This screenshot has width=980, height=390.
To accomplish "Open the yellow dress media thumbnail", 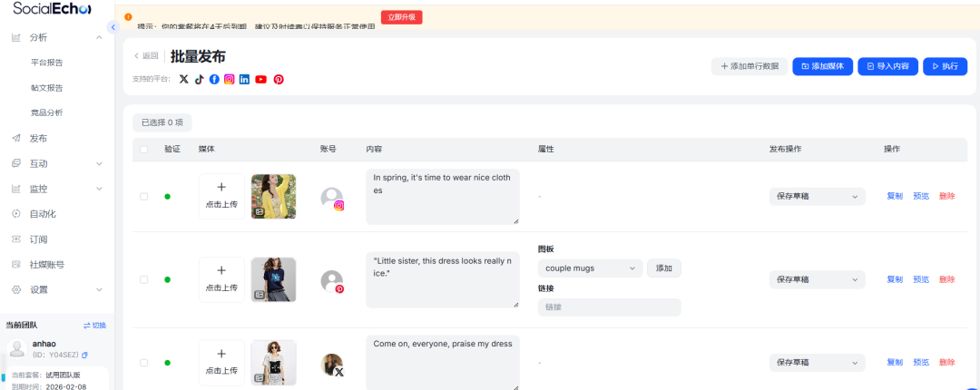I will [x=274, y=196].
